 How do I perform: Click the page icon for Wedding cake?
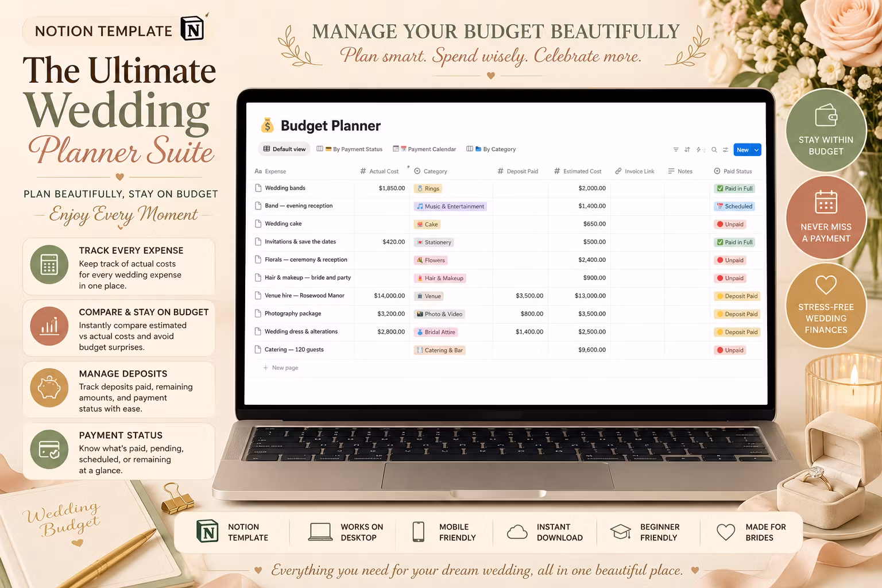pyautogui.click(x=258, y=223)
